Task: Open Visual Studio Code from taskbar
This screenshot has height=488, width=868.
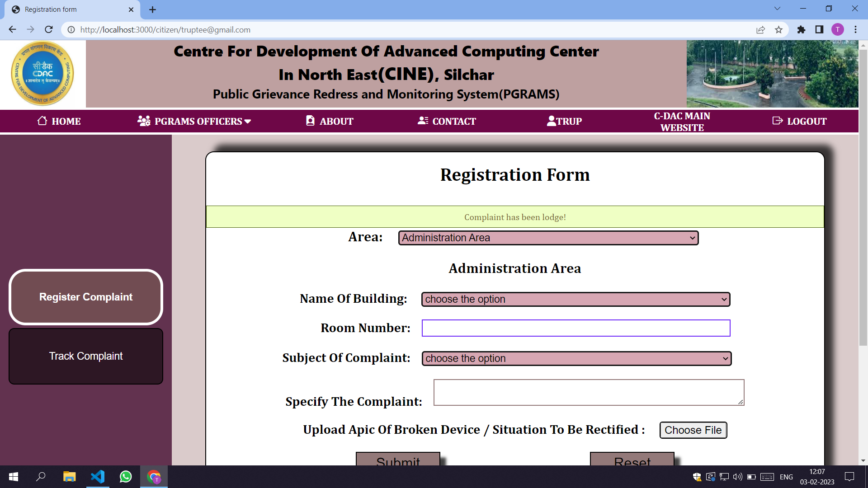Action: click(98, 477)
